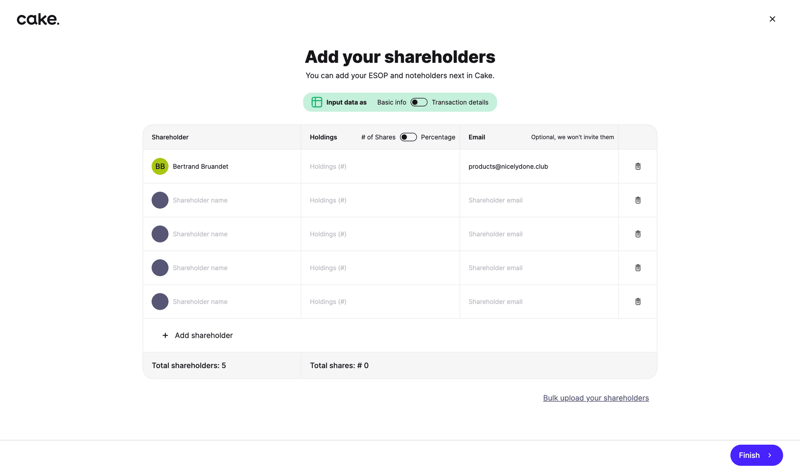Click Holdings field in the fifth row
The height and width of the screenshot is (470, 800).
pos(380,302)
